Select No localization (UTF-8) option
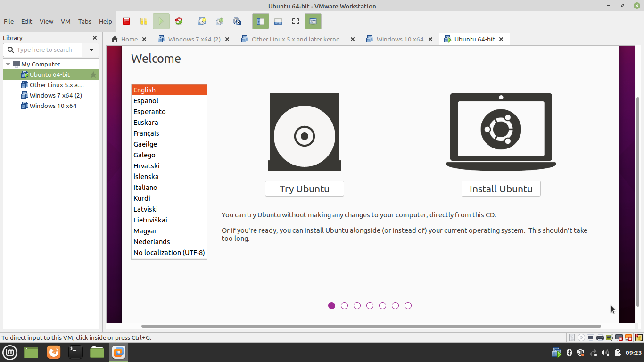This screenshot has height=362, width=644. pos(169,253)
